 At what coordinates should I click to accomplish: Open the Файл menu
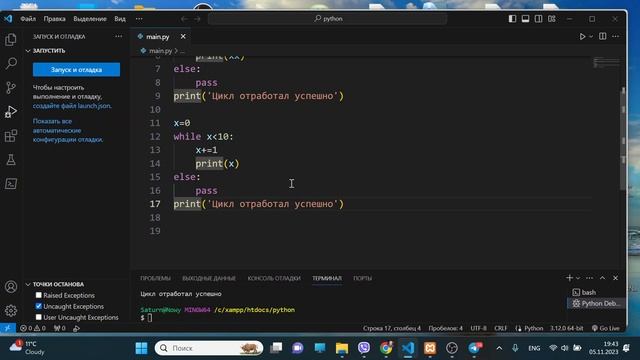tap(28, 19)
